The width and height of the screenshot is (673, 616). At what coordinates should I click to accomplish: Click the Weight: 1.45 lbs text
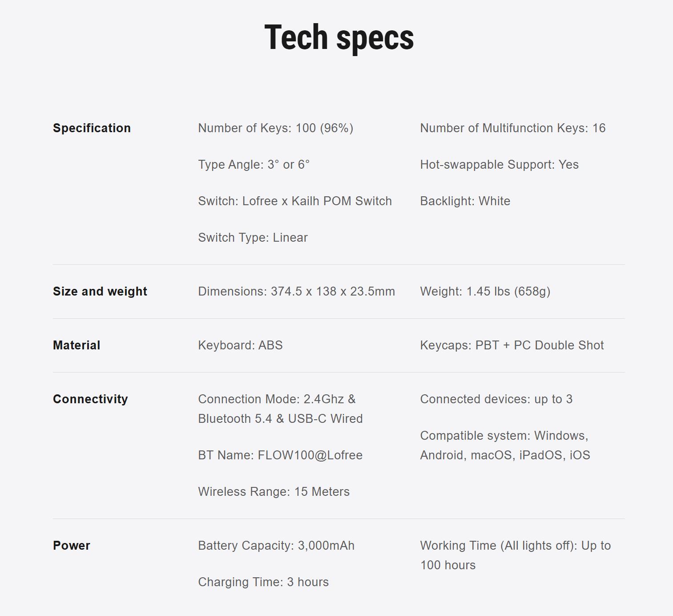485,292
